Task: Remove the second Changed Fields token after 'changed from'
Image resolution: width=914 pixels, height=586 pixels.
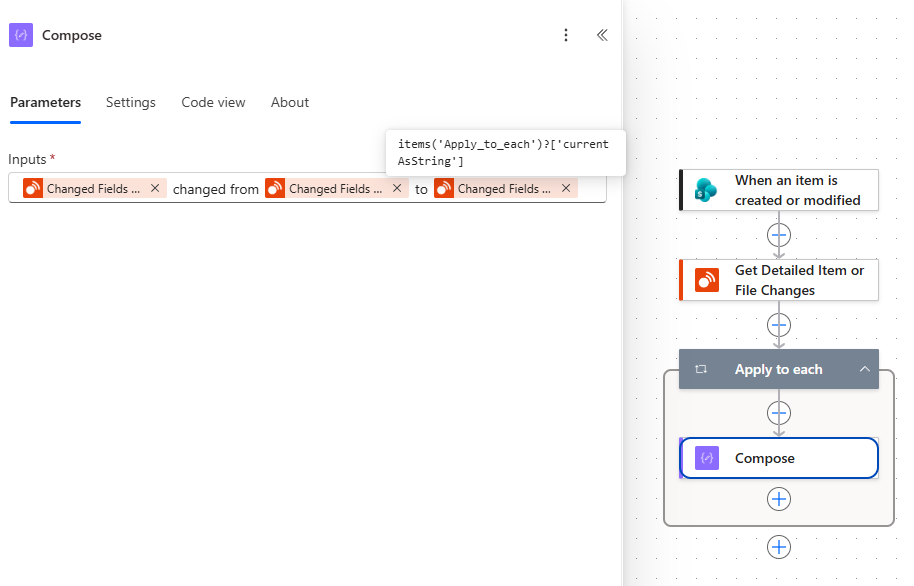Action: coord(397,188)
